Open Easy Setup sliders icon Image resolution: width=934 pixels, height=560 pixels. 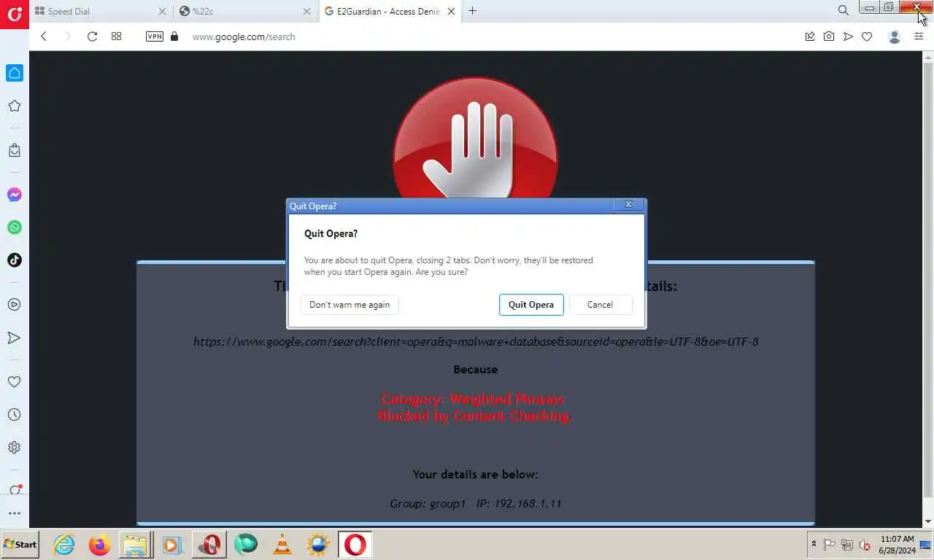coord(919,36)
